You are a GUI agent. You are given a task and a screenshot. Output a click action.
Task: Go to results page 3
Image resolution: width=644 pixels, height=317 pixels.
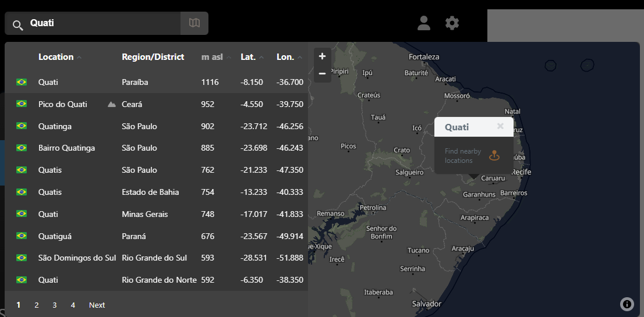tap(55, 305)
